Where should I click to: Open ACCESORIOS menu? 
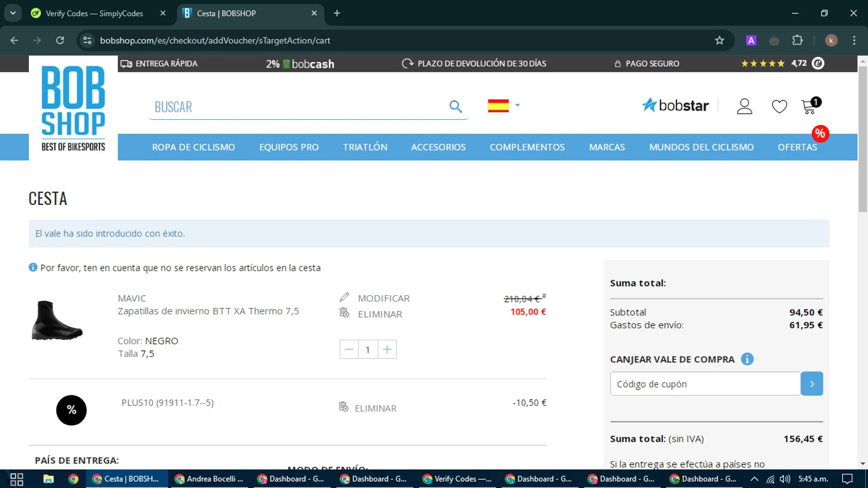[x=438, y=147]
